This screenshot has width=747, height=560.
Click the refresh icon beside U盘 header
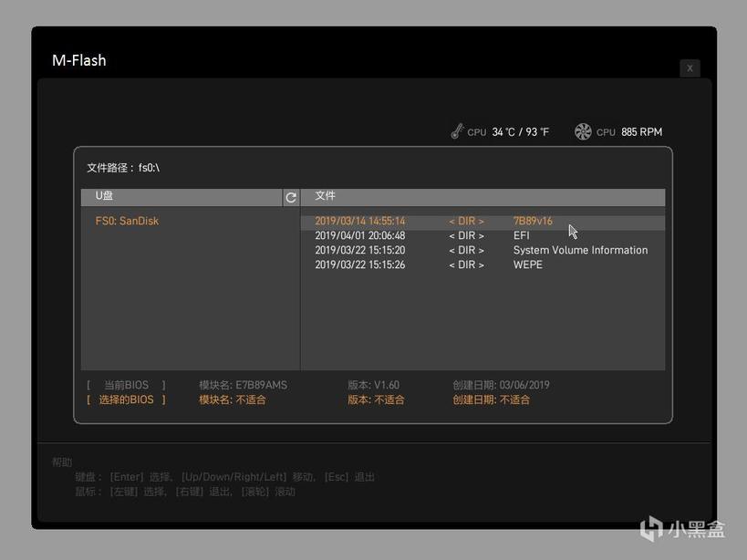tap(291, 197)
